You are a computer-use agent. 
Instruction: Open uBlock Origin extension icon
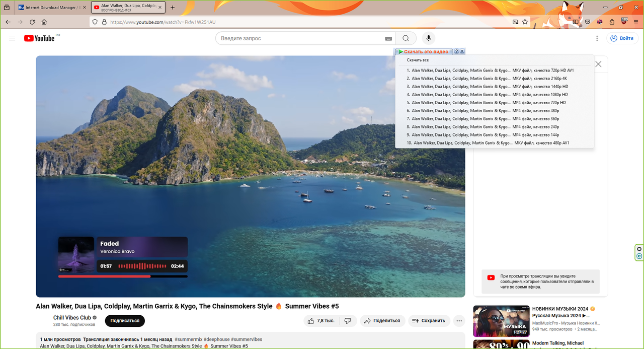tap(624, 22)
